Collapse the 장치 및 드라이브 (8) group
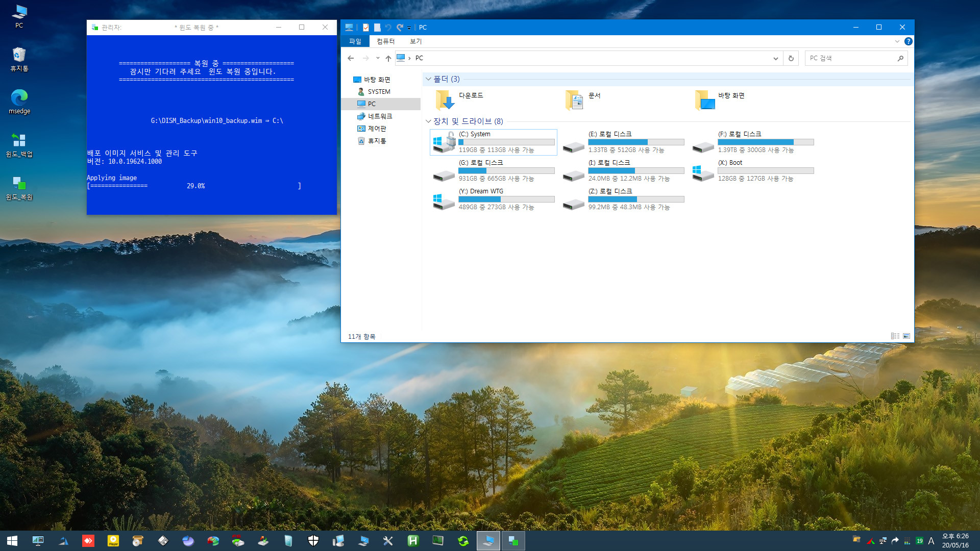 (x=428, y=121)
